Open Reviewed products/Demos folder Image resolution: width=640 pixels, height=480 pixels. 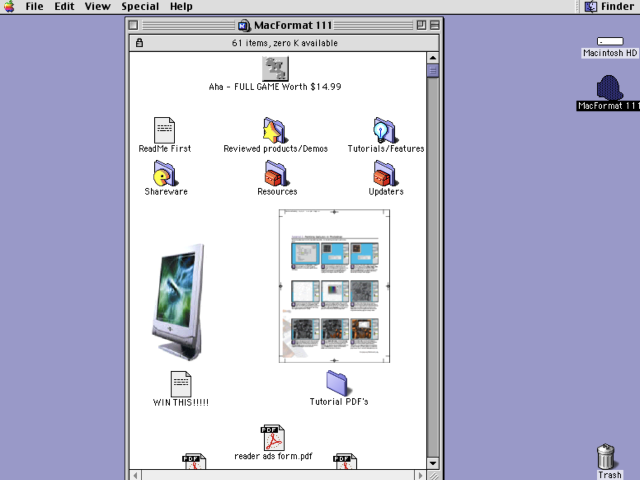click(275, 130)
